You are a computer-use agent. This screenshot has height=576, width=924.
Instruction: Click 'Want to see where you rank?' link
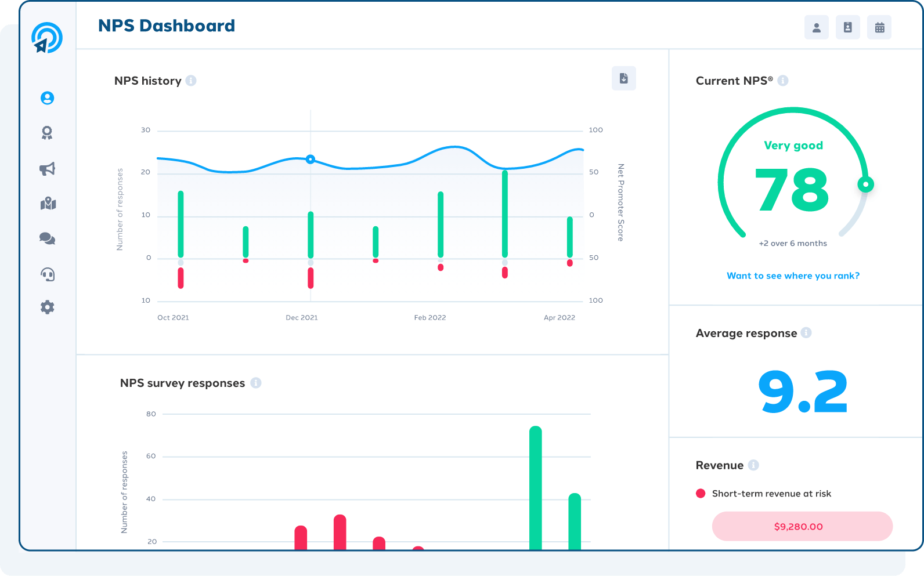pos(793,276)
